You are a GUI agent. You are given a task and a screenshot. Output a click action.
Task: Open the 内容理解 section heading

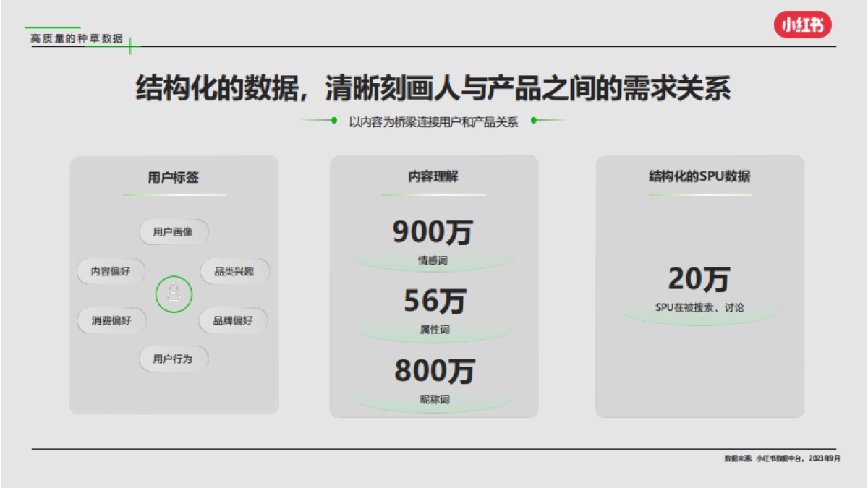[x=434, y=175]
